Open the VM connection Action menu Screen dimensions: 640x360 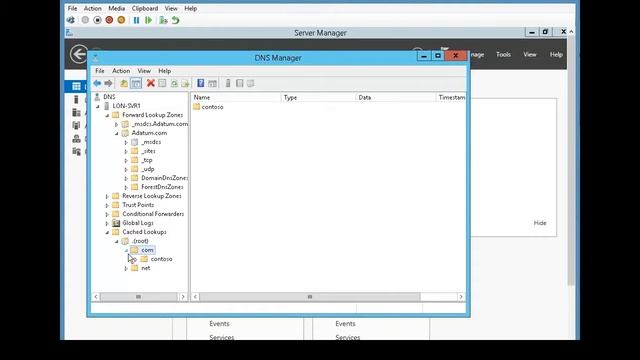(x=93, y=8)
